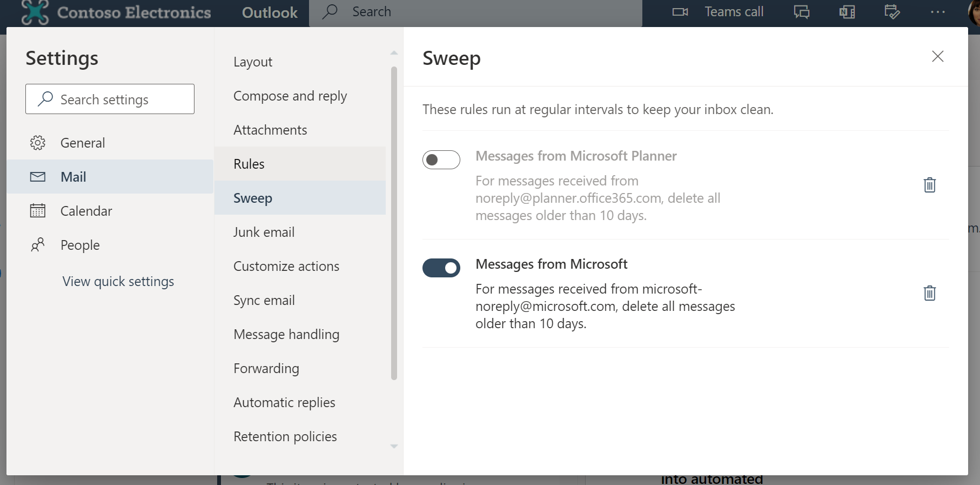The image size is (980, 485).
Task: Click the Teams call button
Action: click(x=717, y=12)
